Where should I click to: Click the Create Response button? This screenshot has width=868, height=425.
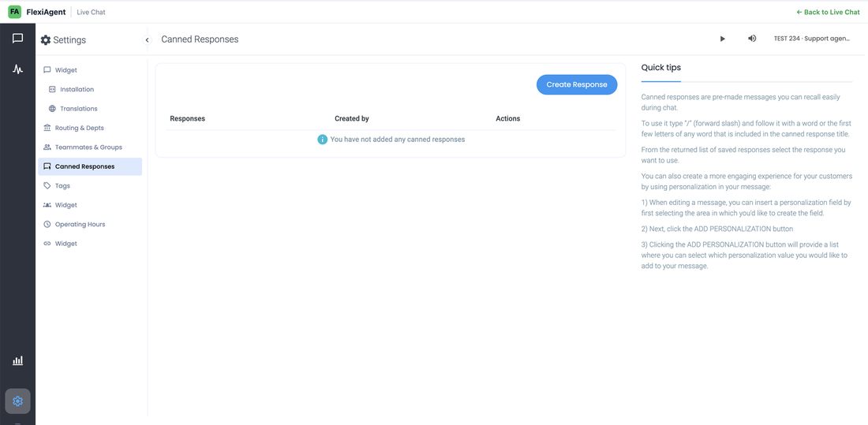[x=577, y=84]
